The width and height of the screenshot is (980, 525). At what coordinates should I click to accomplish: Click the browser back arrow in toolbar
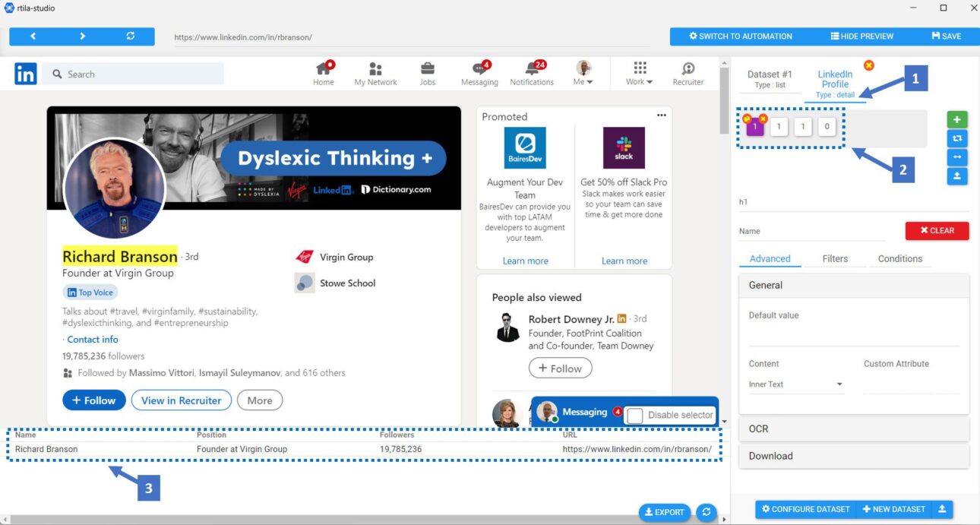pyautogui.click(x=33, y=36)
